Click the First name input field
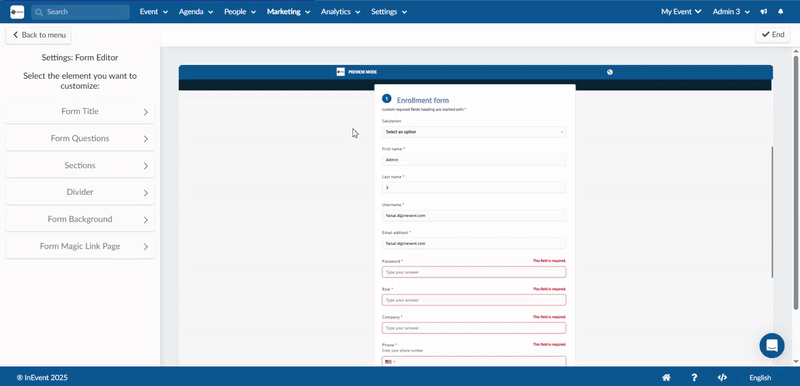The image size is (800, 386). point(474,160)
